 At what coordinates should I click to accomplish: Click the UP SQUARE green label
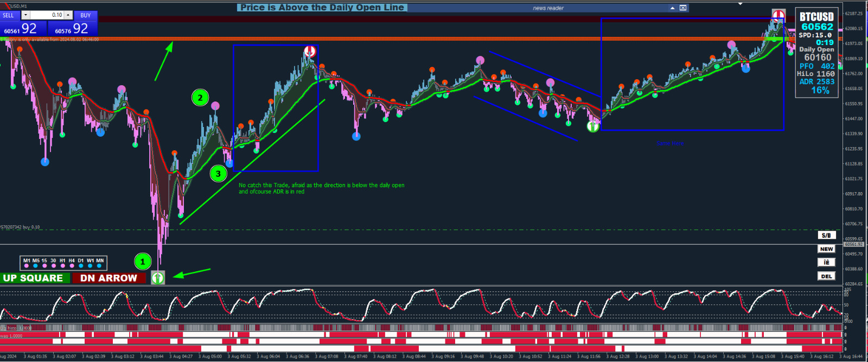tap(35, 278)
